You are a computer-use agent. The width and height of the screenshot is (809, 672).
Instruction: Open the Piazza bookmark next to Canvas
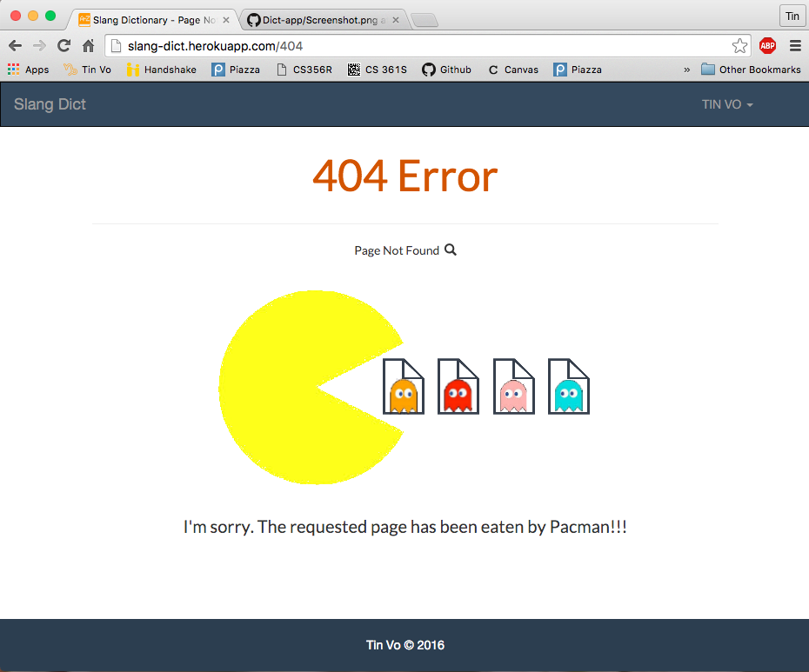pyautogui.click(x=578, y=70)
